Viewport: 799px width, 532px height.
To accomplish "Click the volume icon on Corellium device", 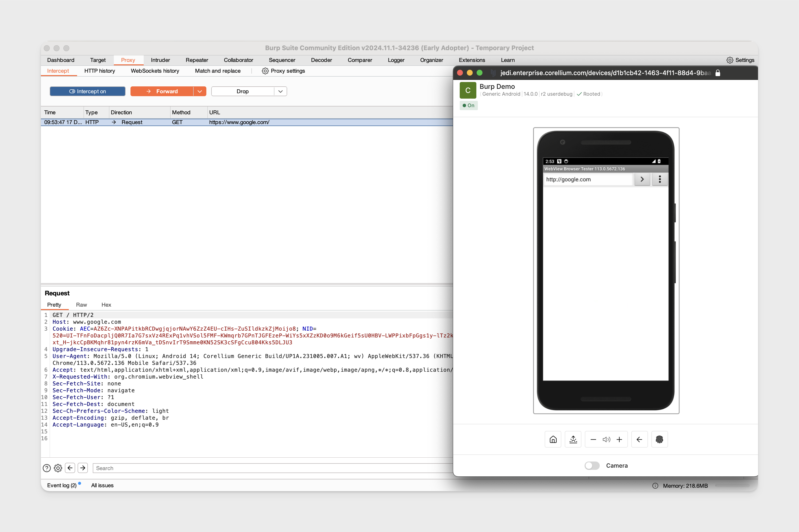I will tap(607, 439).
